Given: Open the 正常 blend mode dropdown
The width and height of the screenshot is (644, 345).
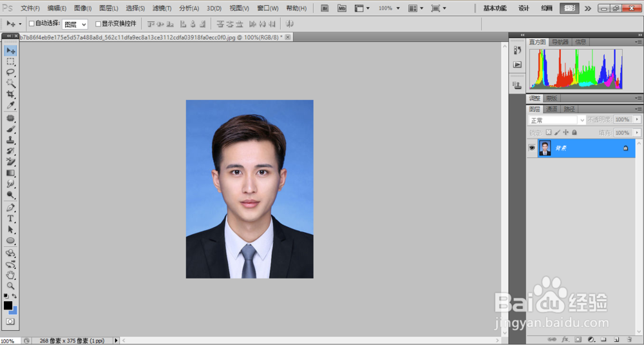Looking at the screenshot, I should point(556,120).
